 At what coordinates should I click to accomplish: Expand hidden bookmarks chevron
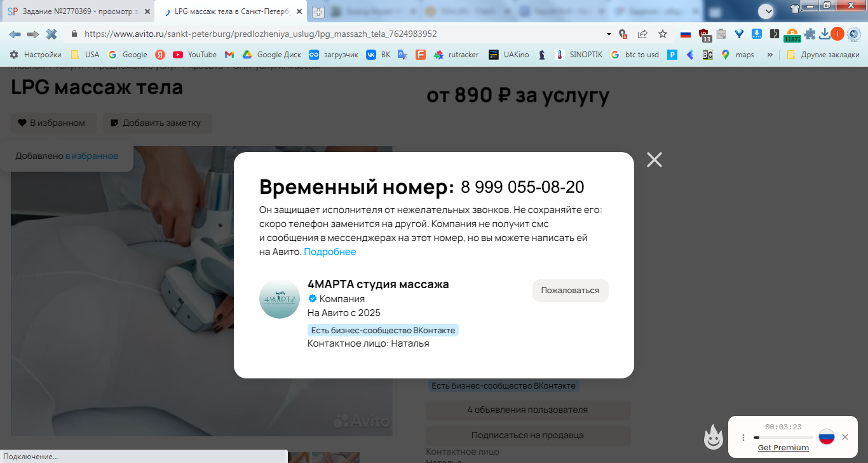pos(770,55)
